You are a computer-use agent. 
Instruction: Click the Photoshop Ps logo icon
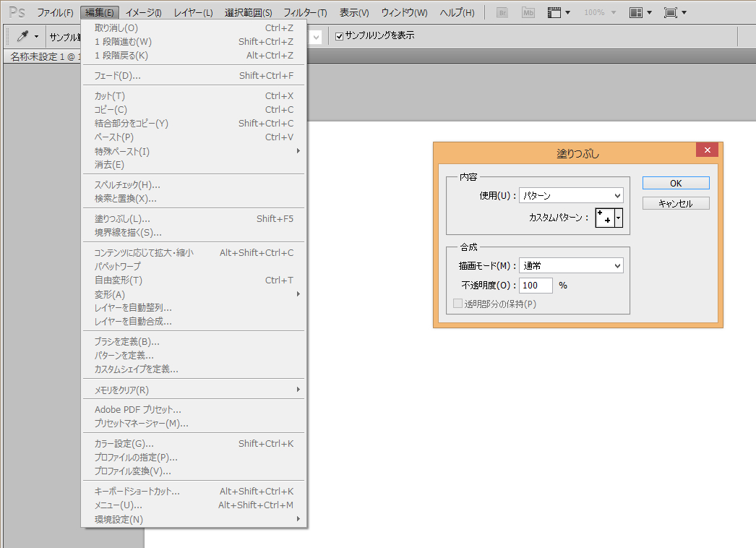coord(17,12)
